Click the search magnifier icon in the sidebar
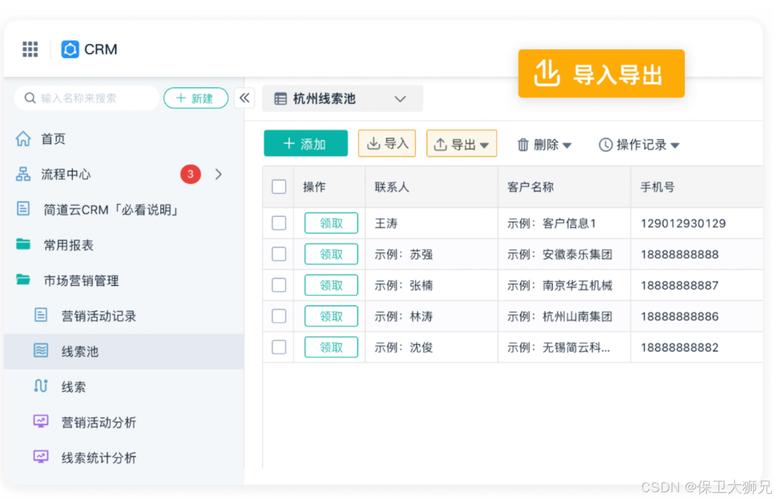The width and height of the screenshot is (774, 500). (30, 98)
